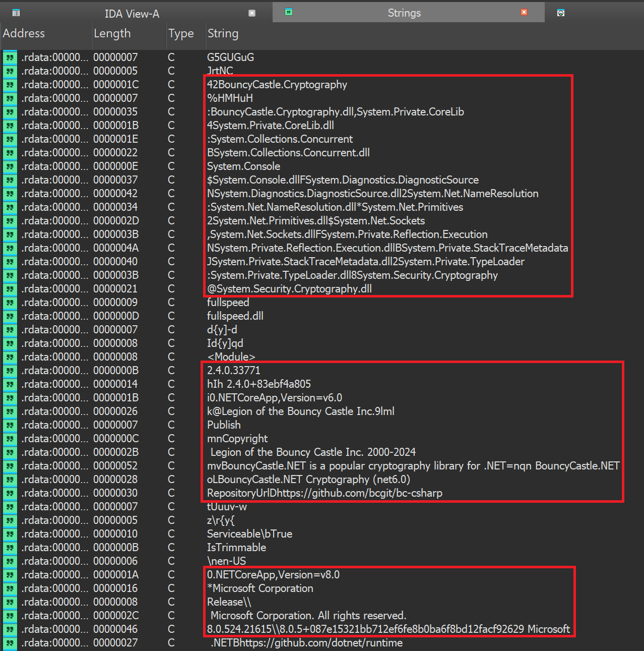Click the icon on the *Microsoft Corporation row
This screenshot has height=651, width=644.
10,588
